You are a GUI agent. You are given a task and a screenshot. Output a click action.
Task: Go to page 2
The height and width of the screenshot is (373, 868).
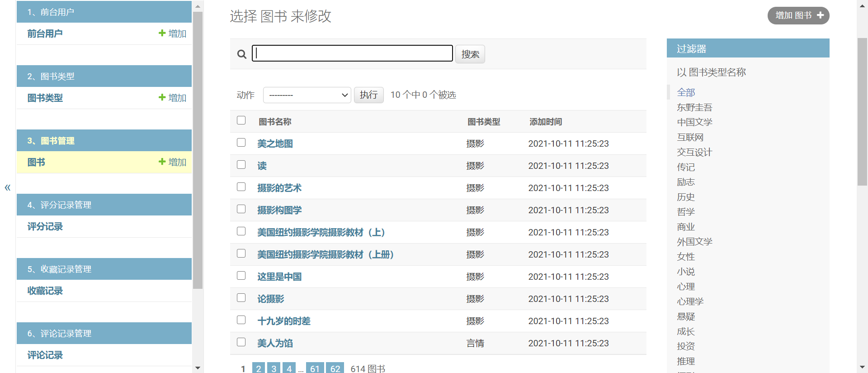(259, 368)
